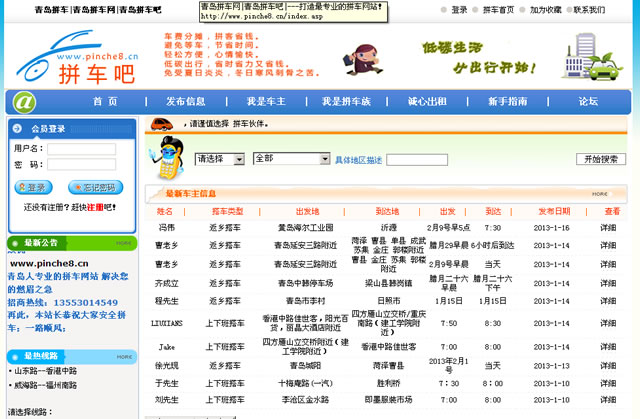Click the green @ icon in navigation bar
640x419 pixels.
tap(24, 102)
